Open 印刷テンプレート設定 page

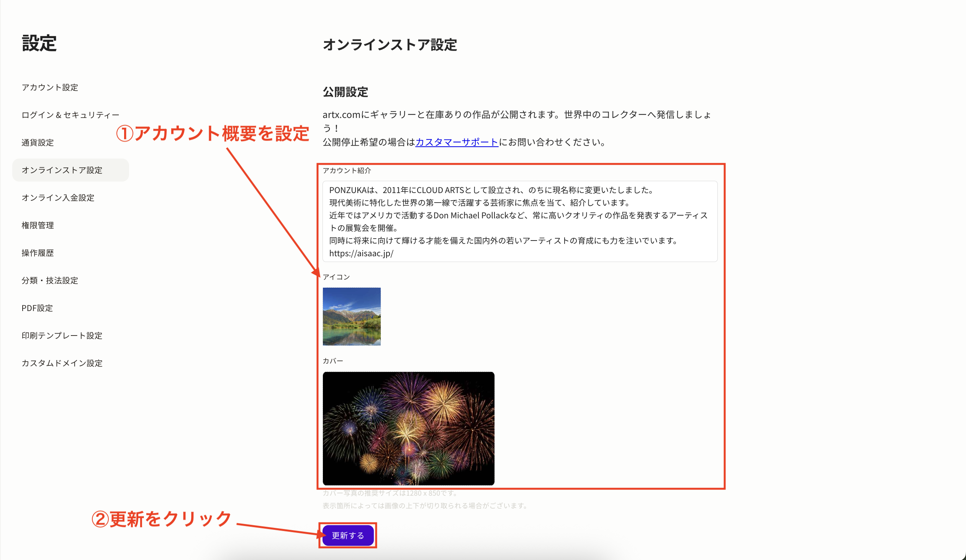pos(62,336)
